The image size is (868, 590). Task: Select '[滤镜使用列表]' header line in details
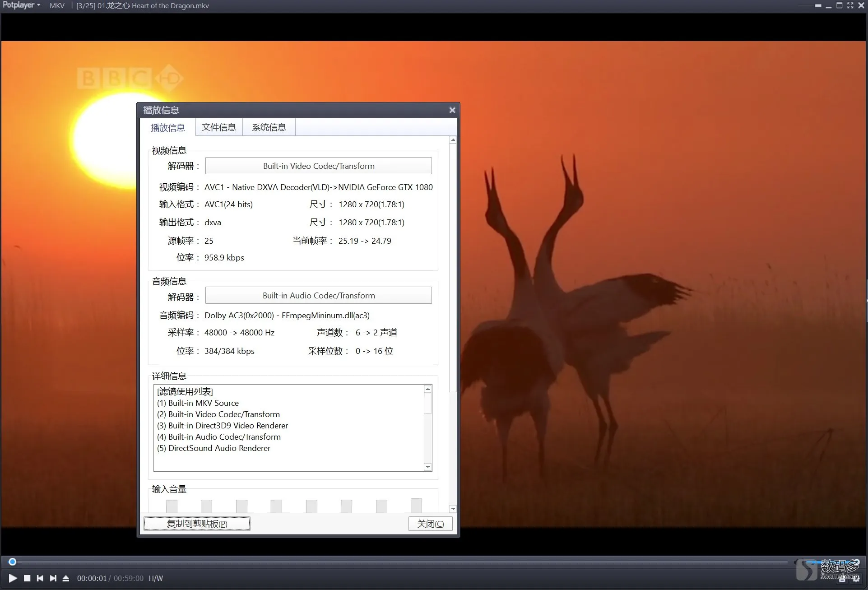[x=185, y=391]
